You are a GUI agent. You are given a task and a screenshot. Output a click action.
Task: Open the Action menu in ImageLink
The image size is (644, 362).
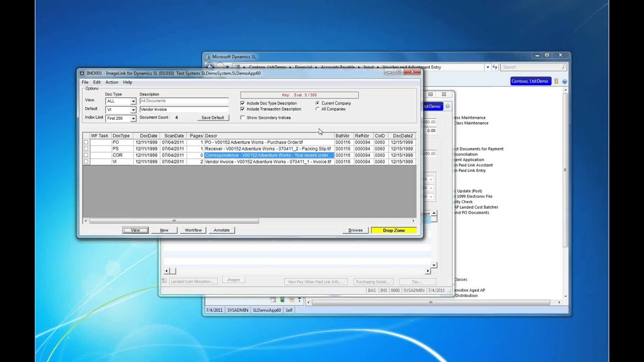(x=112, y=82)
